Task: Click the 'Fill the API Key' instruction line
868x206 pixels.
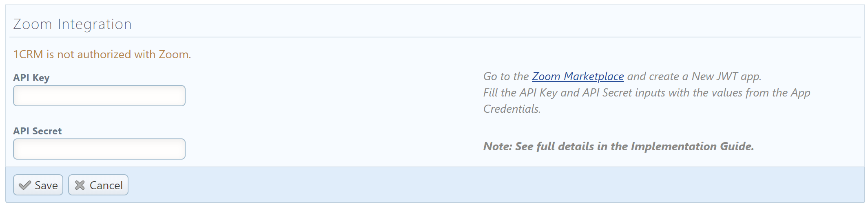Action: pos(647,93)
